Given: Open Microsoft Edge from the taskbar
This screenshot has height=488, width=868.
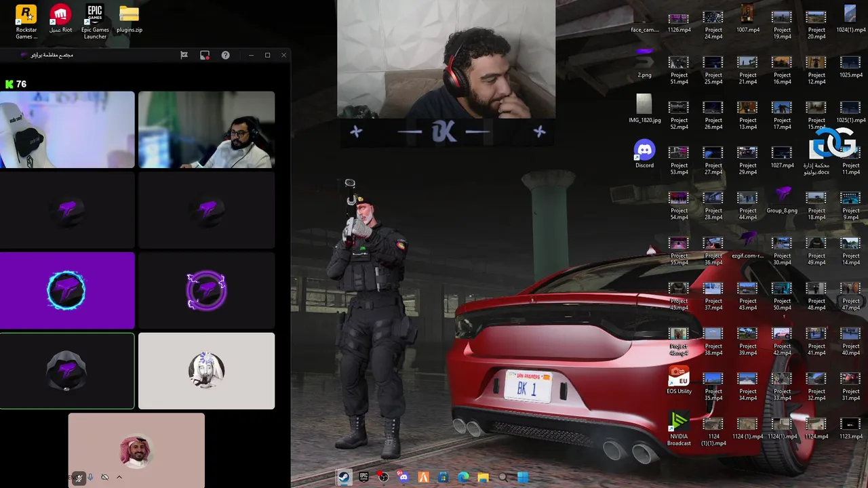Looking at the screenshot, I should 463,477.
